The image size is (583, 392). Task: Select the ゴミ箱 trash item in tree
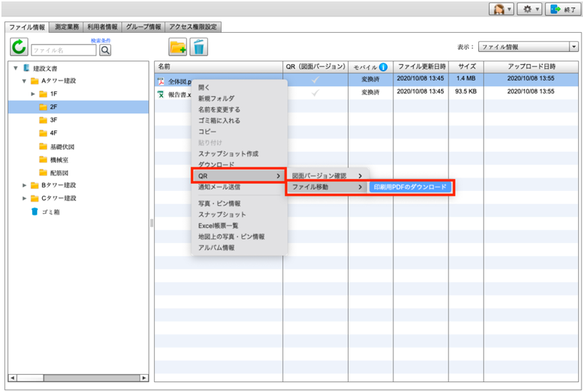[x=49, y=212]
